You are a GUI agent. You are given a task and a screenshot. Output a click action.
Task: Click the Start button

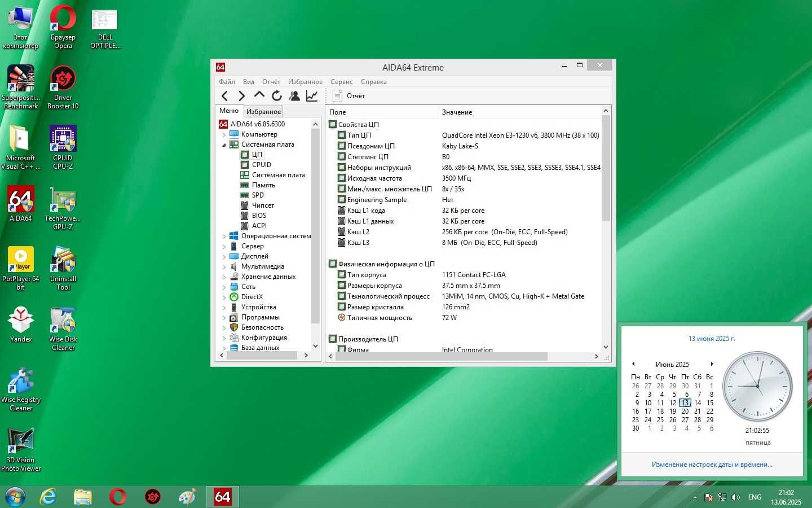click(x=15, y=497)
